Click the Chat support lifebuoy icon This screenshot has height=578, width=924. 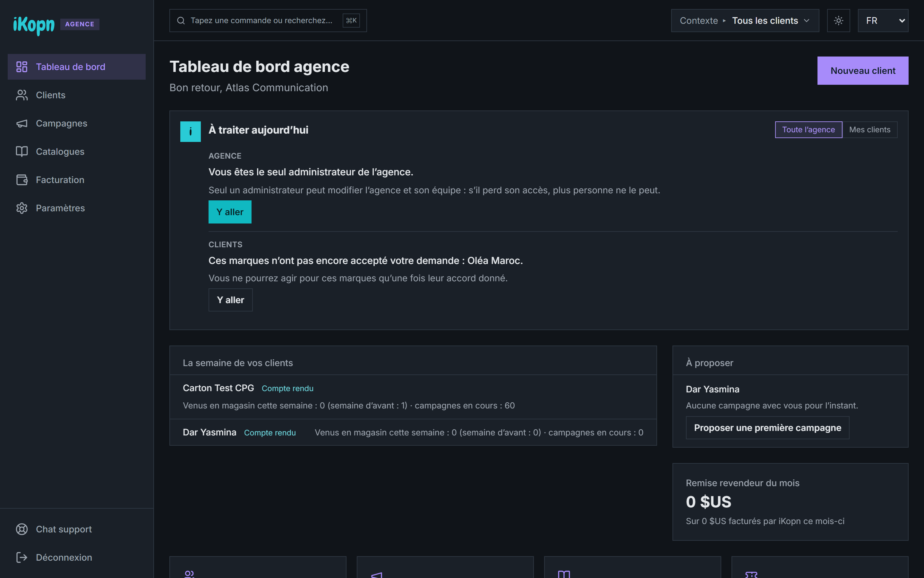point(22,530)
